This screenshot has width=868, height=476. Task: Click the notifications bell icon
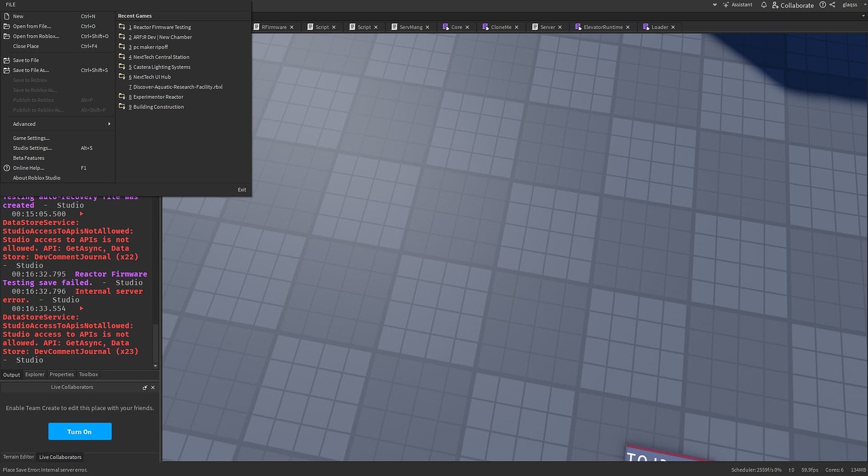pos(764,4)
